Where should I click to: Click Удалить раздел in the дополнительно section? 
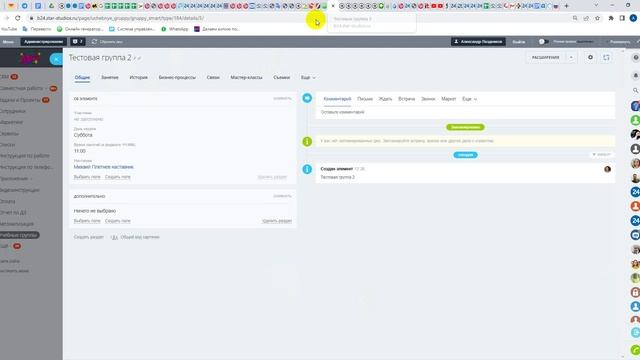pos(277,221)
